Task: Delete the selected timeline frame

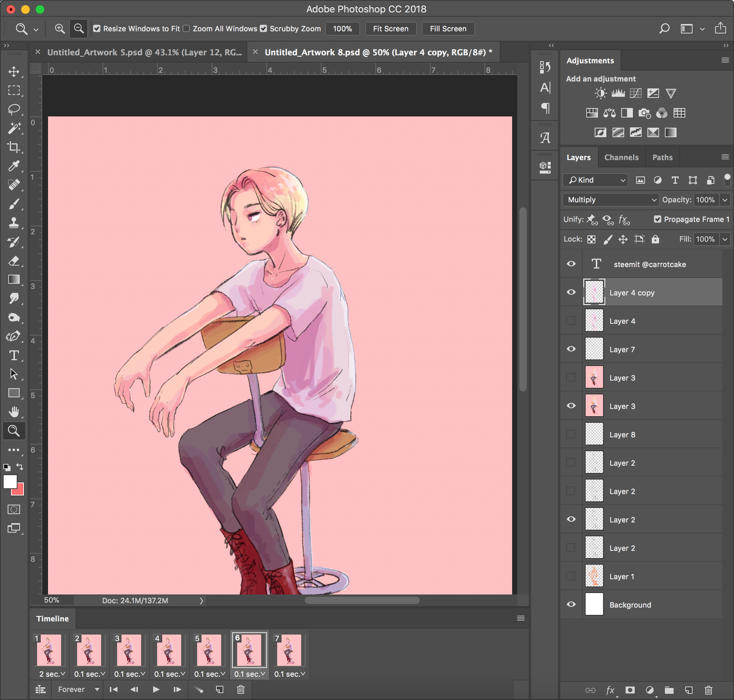Action: click(x=241, y=689)
